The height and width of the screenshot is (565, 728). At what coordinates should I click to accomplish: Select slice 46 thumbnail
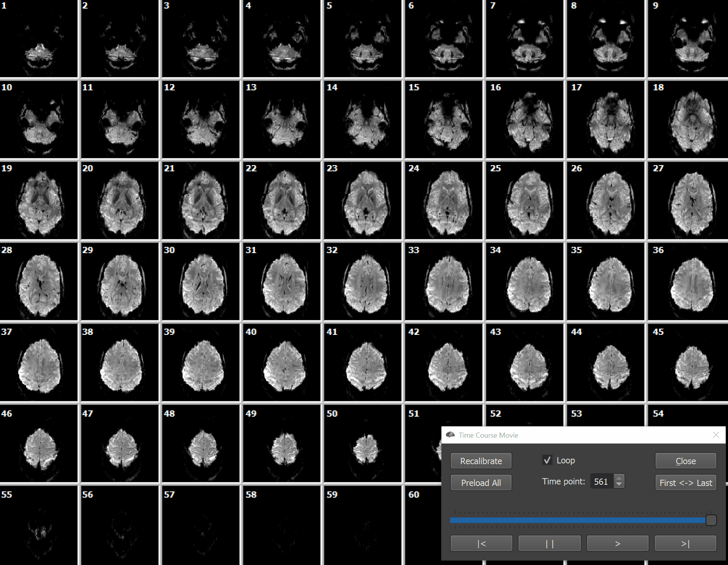pyautogui.click(x=39, y=444)
